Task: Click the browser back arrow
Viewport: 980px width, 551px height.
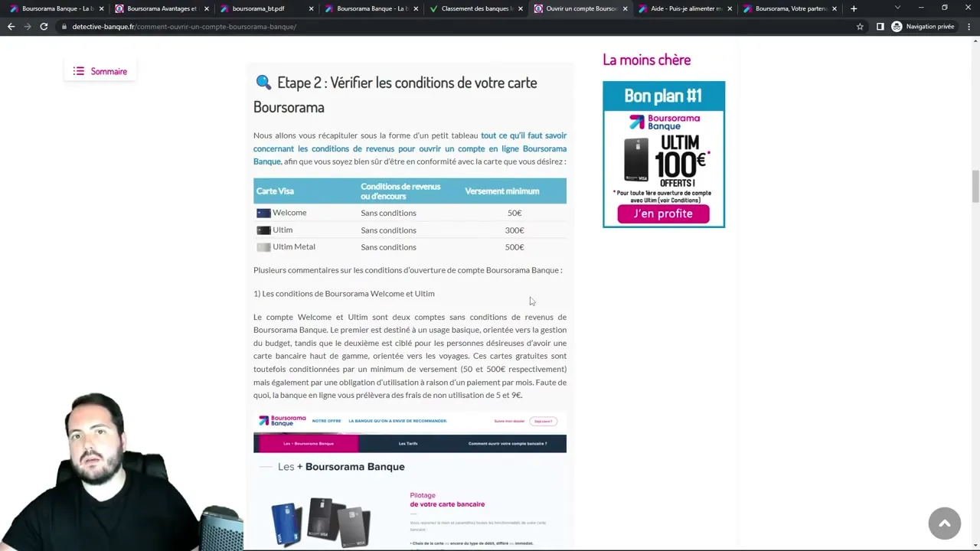Action: coord(11,27)
